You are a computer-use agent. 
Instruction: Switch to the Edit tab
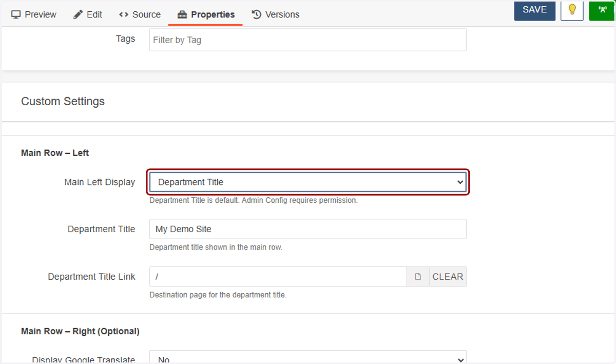88,14
